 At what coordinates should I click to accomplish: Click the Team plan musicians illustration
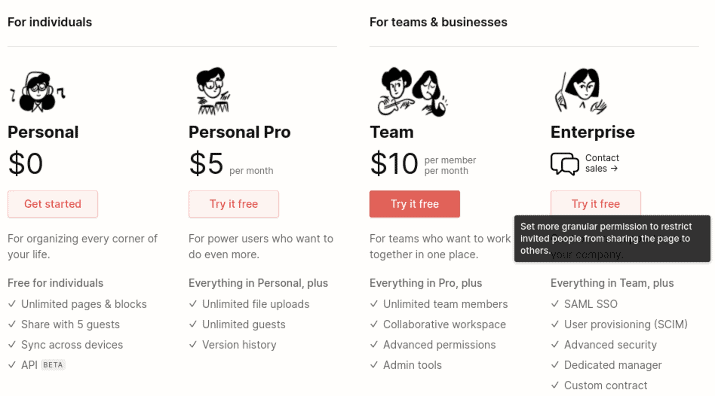click(x=414, y=92)
